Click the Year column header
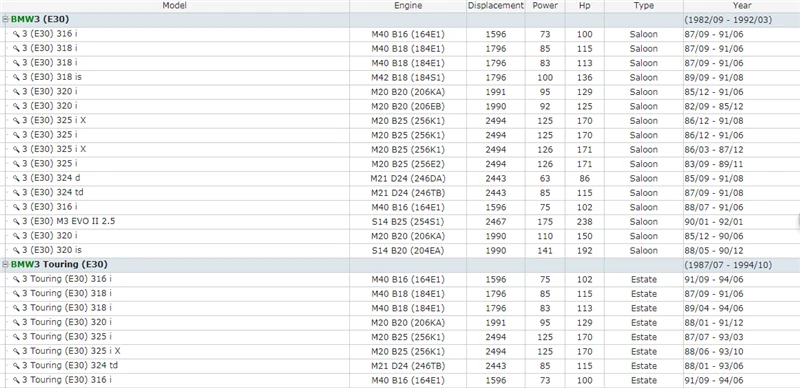 (x=742, y=6)
